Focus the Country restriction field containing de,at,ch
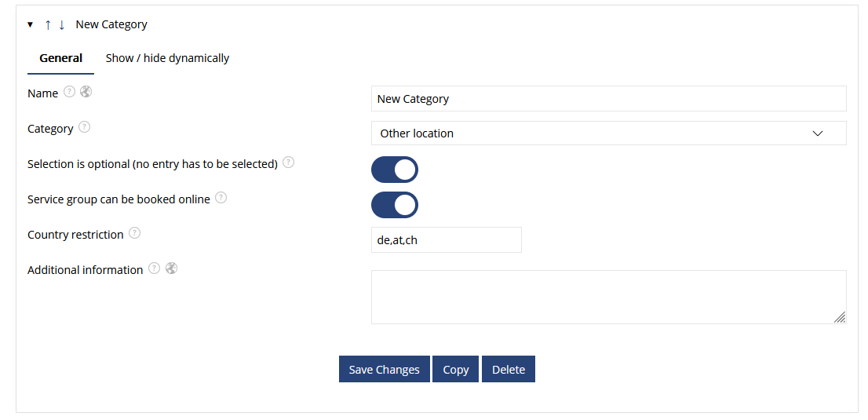868x420 pixels. 447,240
